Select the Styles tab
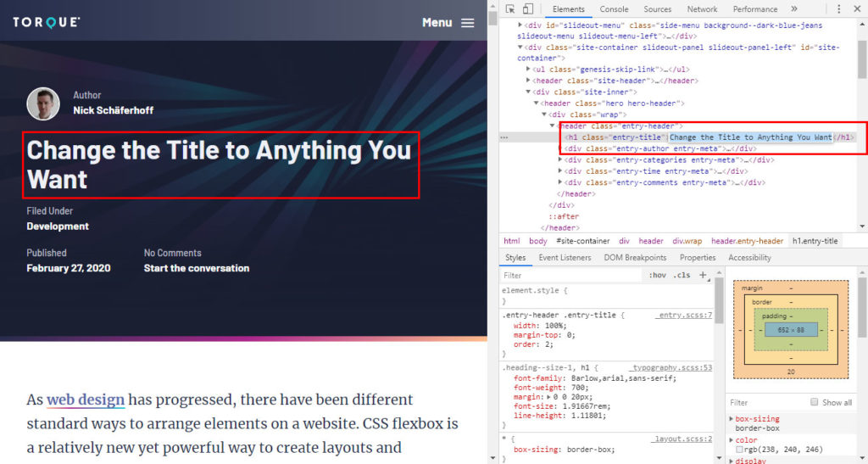 [x=515, y=258]
